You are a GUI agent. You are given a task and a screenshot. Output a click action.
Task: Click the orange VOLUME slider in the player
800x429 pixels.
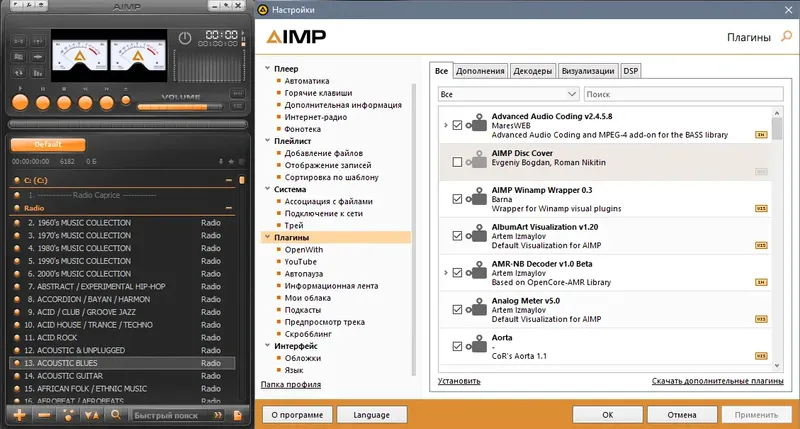[181, 107]
